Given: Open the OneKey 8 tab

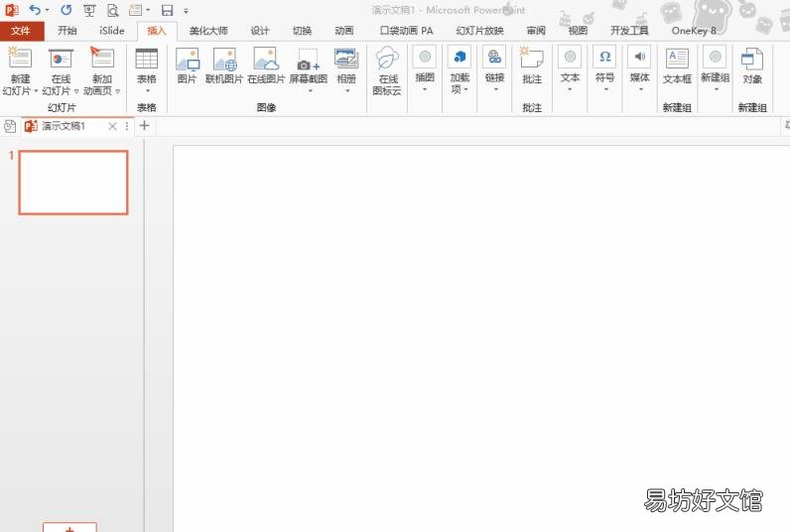Looking at the screenshot, I should tap(694, 31).
